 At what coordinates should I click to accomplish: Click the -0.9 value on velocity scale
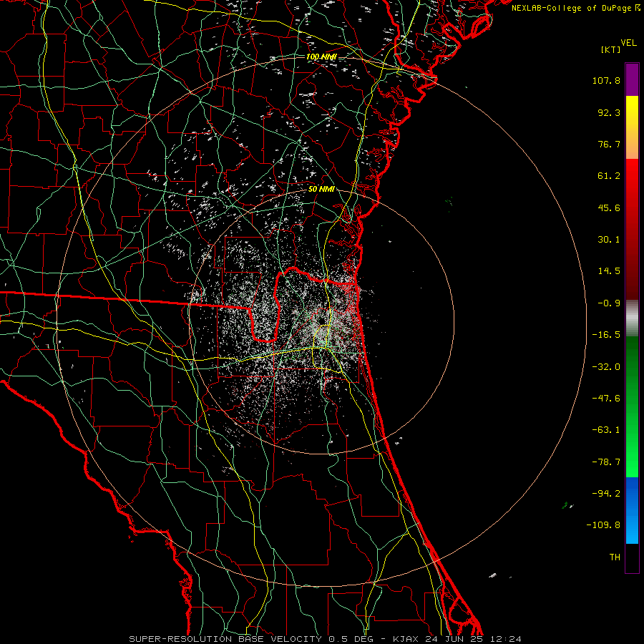609,303
